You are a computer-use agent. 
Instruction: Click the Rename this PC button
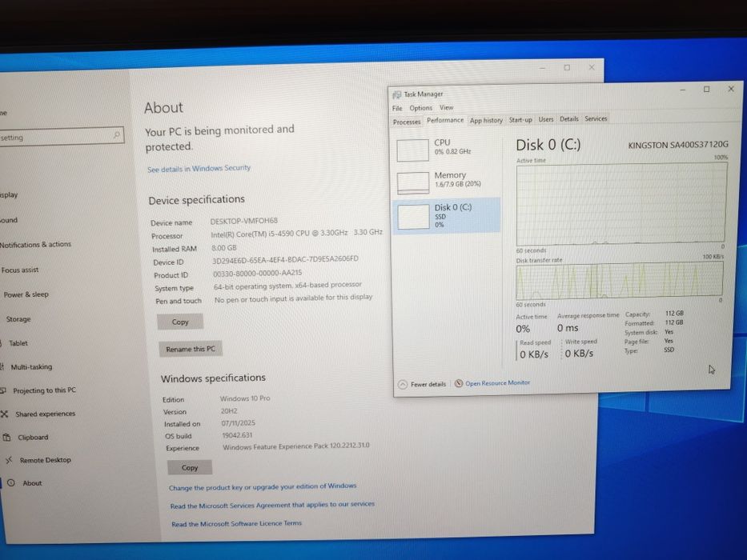tap(191, 349)
